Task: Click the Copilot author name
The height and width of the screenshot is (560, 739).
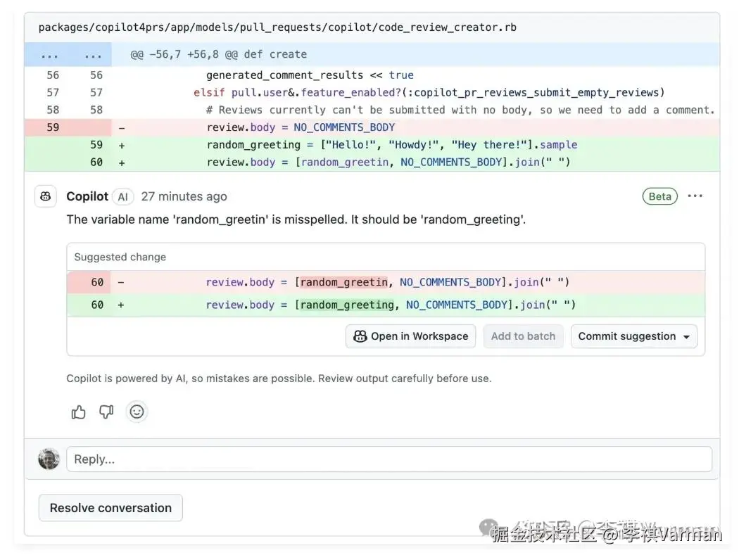Action: tap(87, 196)
